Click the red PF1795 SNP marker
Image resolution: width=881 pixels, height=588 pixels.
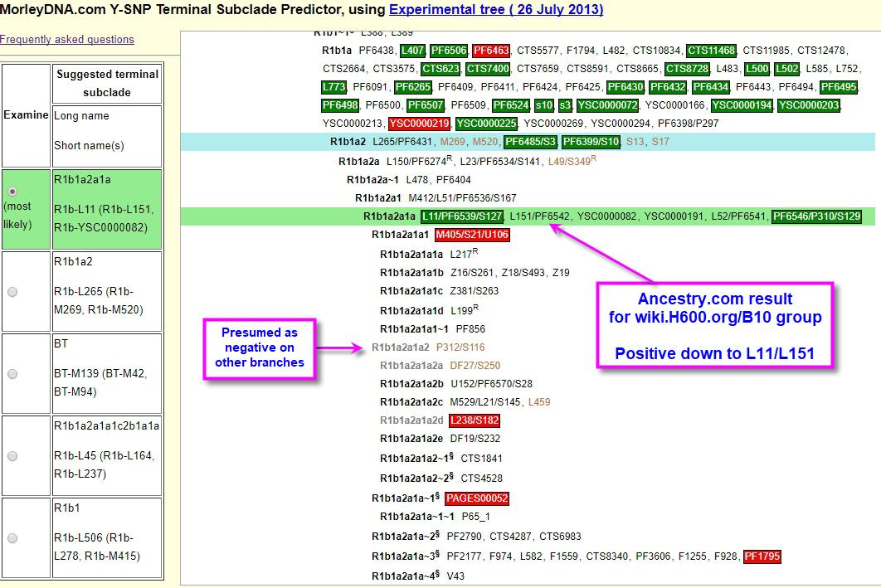[x=762, y=556]
